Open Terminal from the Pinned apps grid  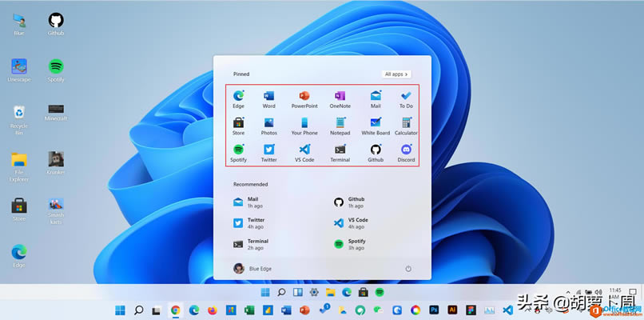point(340,154)
